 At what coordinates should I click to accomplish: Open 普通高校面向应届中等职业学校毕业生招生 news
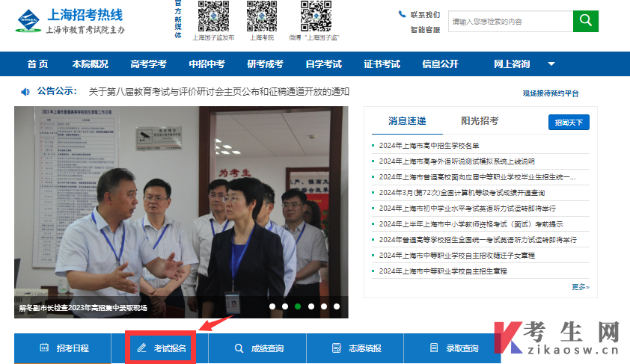pos(477,177)
